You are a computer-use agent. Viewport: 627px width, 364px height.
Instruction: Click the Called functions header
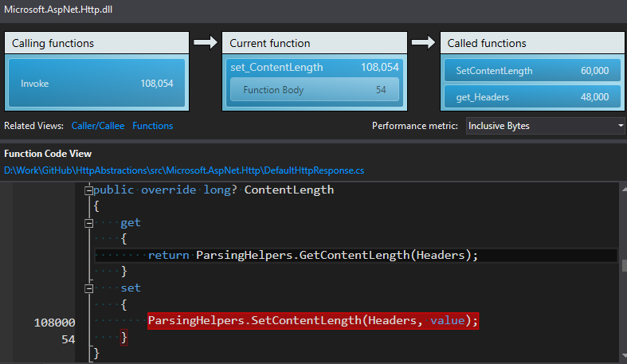tap(531, 43)
